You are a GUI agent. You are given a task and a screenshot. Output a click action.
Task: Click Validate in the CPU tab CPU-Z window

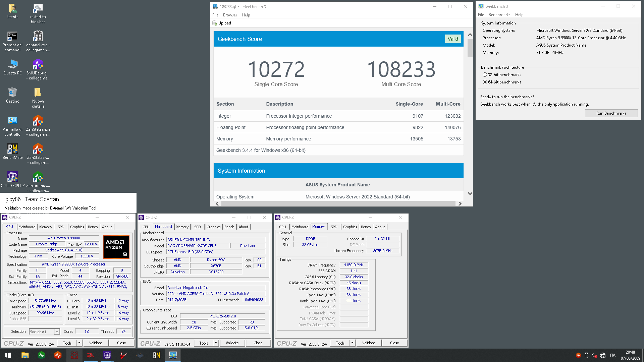click(x=96, y=343)
